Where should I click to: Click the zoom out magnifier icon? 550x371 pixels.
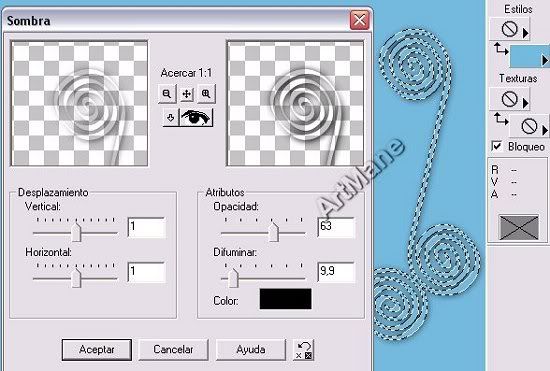(x=167, y=94)
